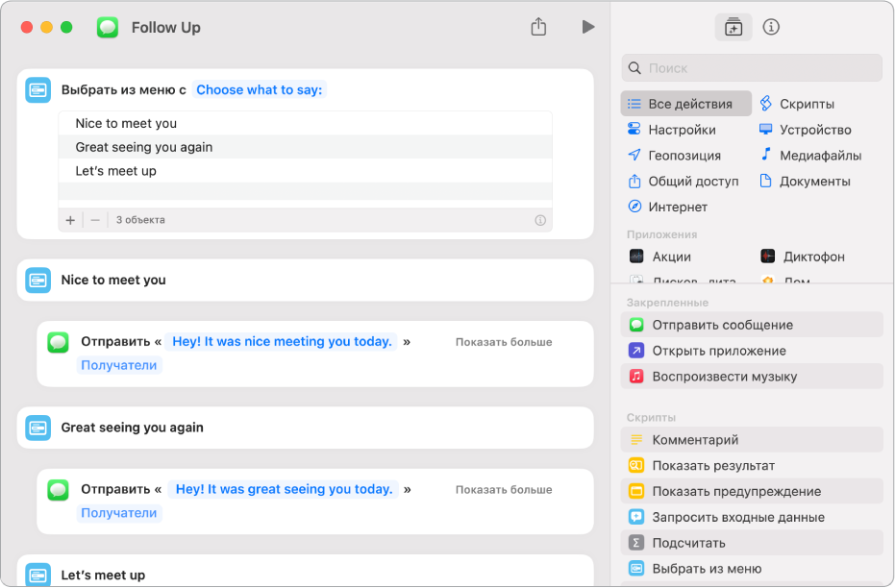This screenshot has height=588, width=895.
Task: Click the Great seeing you again case header
Action: [305, 428]
